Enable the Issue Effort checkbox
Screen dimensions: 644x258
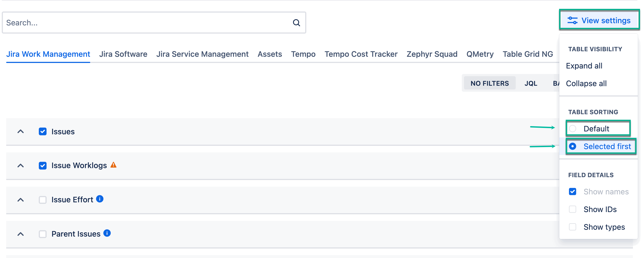point(42,199)
